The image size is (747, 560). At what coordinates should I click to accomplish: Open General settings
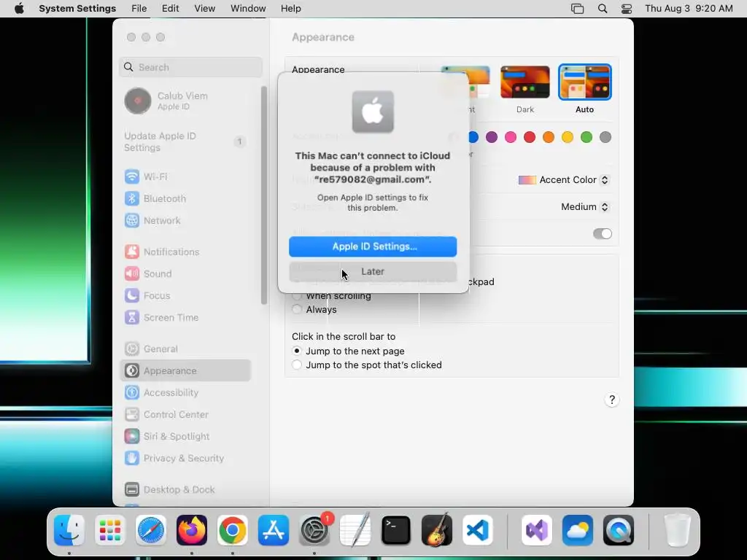(185, 349)
